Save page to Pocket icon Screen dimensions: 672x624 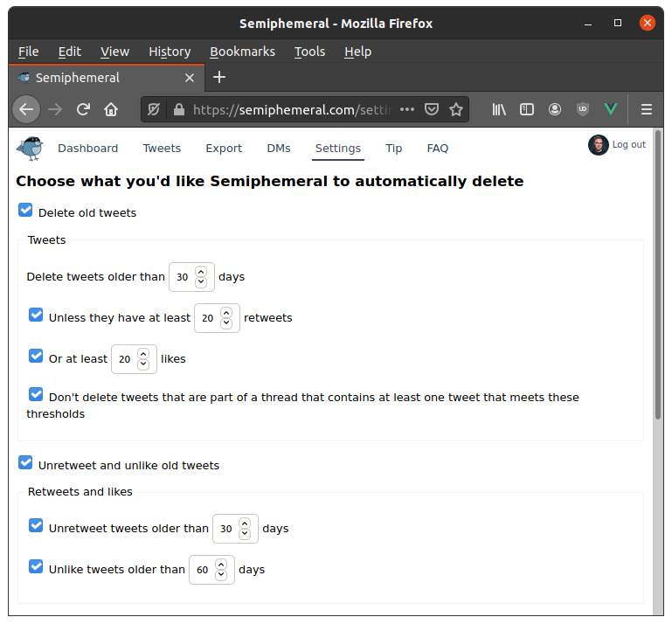431,109
